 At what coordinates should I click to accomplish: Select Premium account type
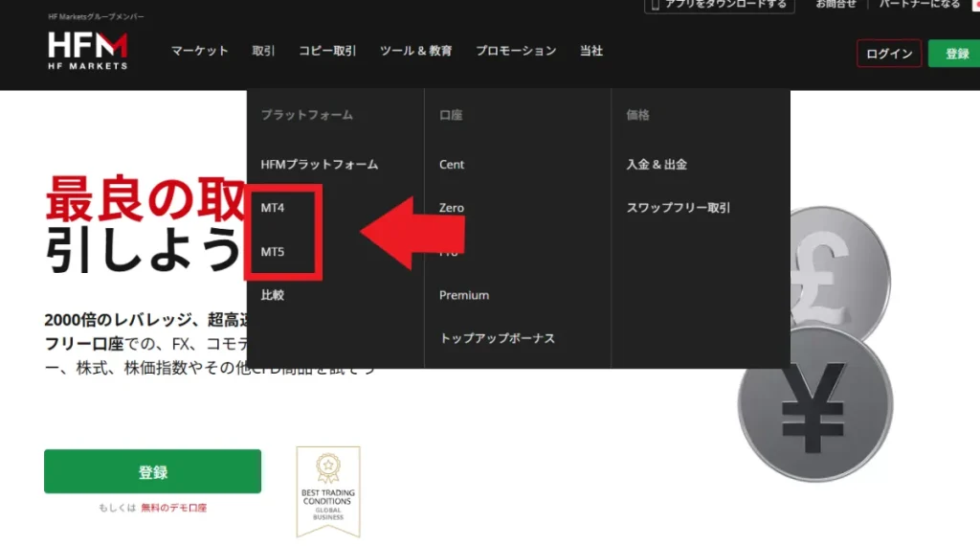click(x=464, y=295)
